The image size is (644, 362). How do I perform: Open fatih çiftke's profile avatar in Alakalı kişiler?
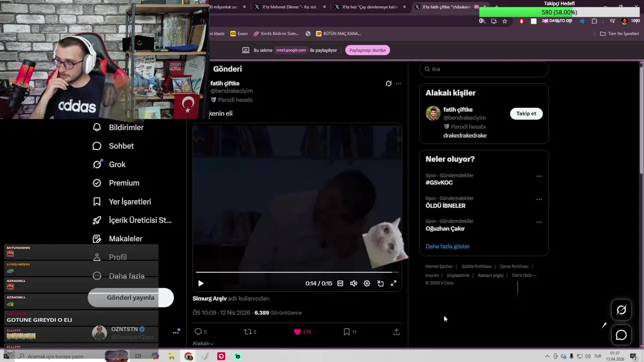click(433, 113)
